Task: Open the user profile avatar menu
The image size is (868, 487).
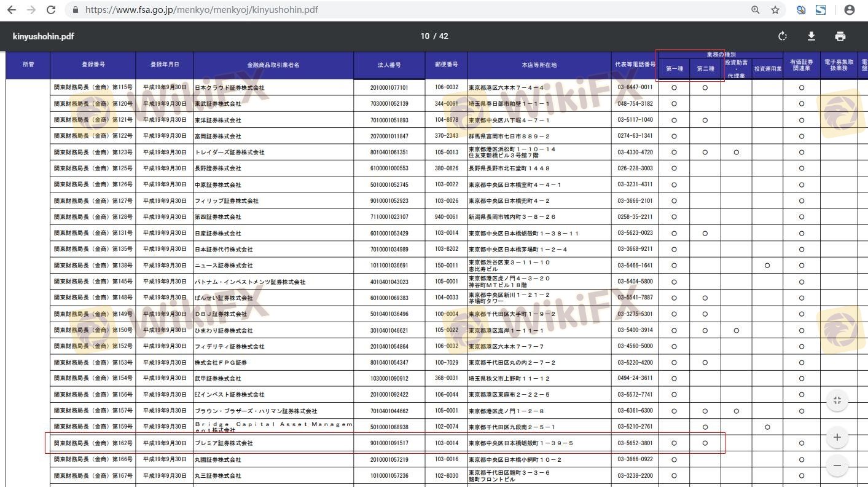Action: [x=850, y=10]
